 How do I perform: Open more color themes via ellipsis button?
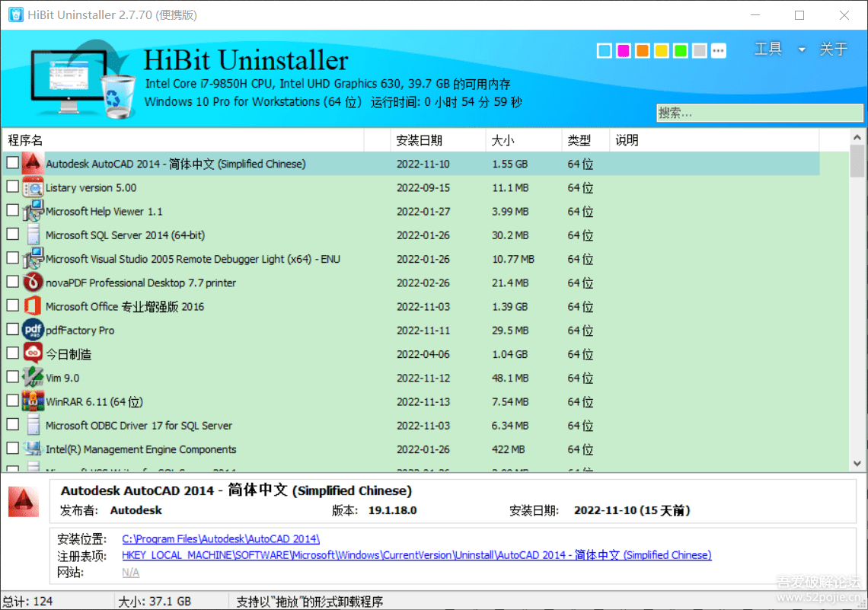coord(719,51)
